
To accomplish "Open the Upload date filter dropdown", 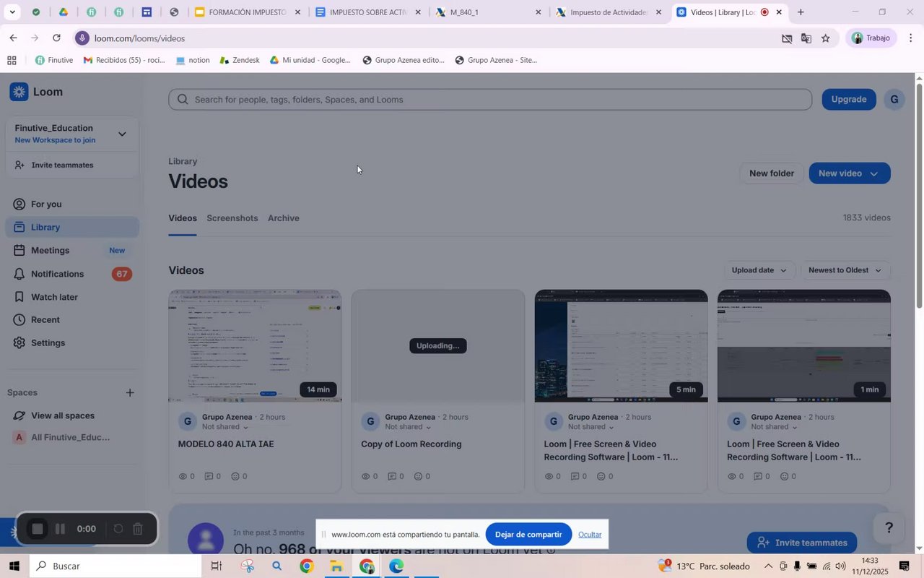I will [759, 270].
